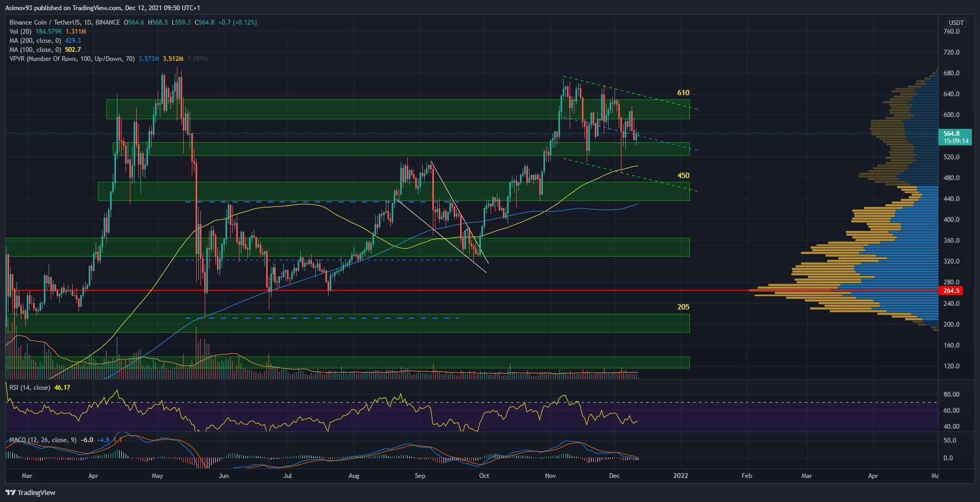Click the 640.0 price axis label
The height and width of the screenshot is (502, 980).
[952, 94]
